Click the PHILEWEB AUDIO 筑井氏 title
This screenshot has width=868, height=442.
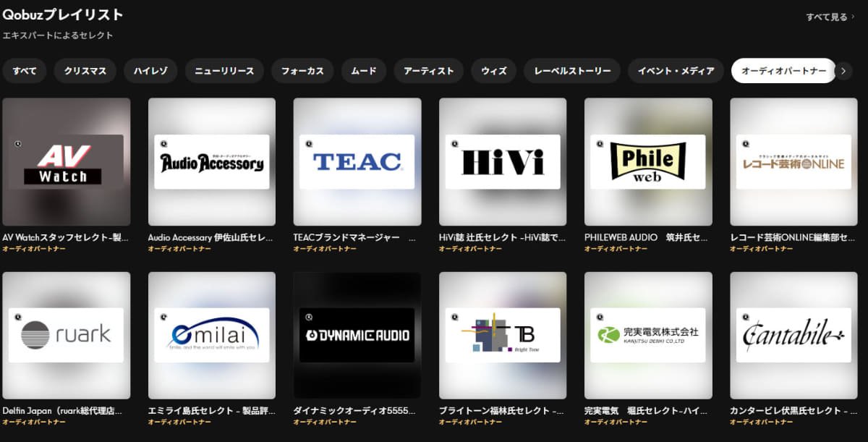(647, 237)
